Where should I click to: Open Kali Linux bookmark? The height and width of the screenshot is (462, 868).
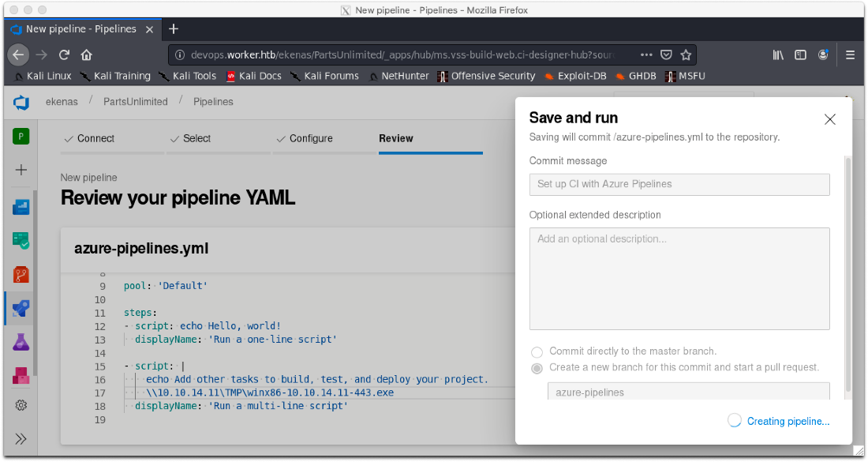[x=43, y=76]
